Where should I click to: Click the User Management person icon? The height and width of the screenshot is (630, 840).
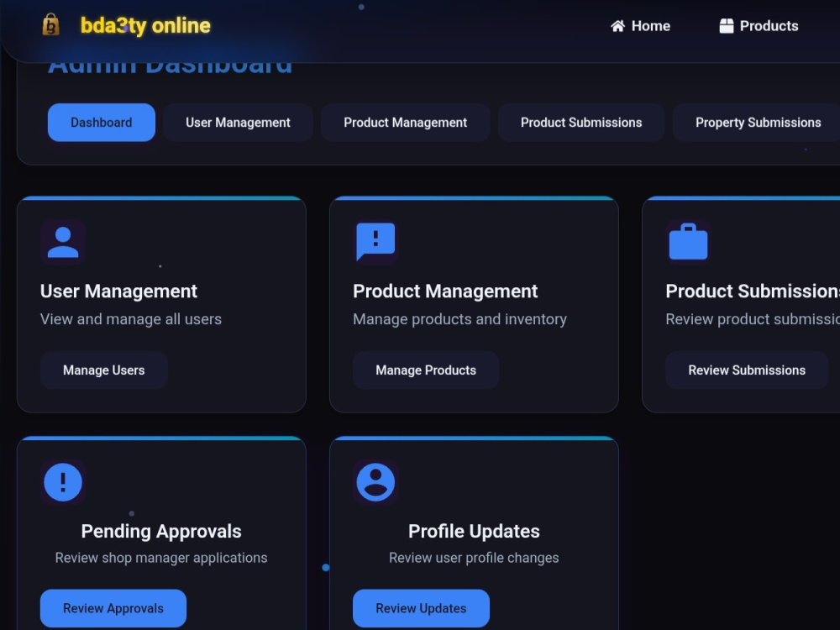63,242
